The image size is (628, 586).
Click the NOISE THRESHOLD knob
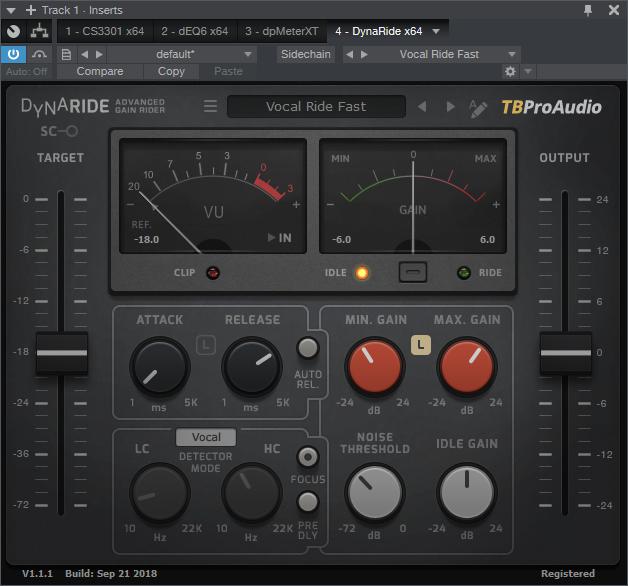(x=374, y=493)
